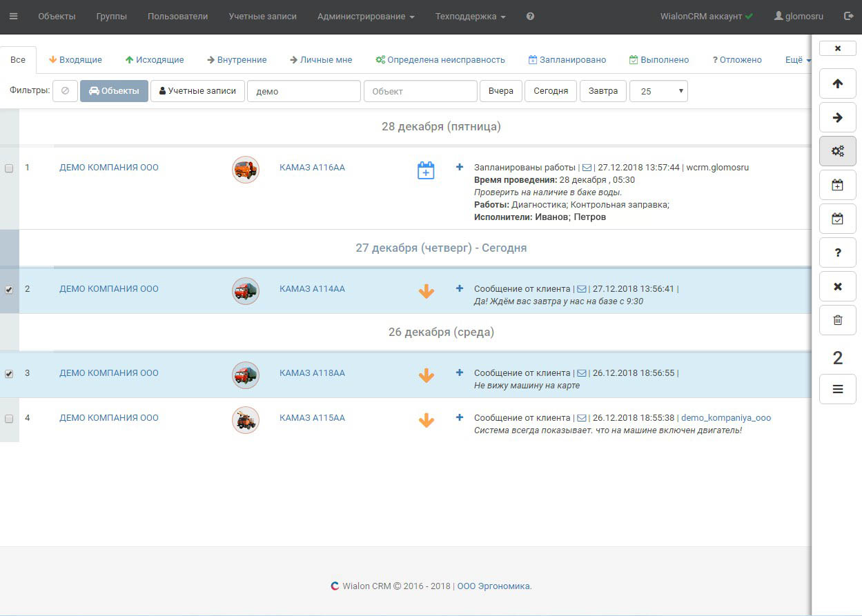The height and width of the screenshot is (616, 862).
Task: Click the trash delete icon in right panel
Action: 837,320
